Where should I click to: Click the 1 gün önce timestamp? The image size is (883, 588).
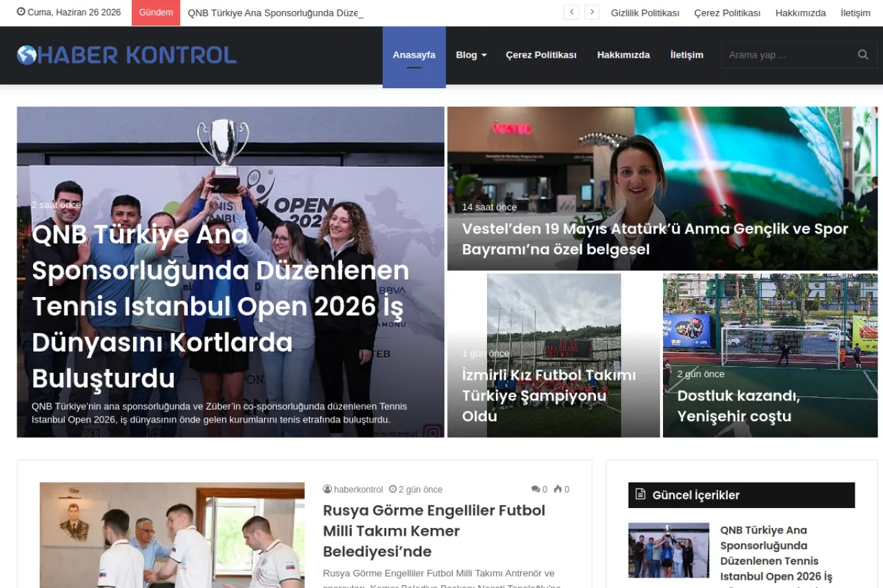coord(486,354)
